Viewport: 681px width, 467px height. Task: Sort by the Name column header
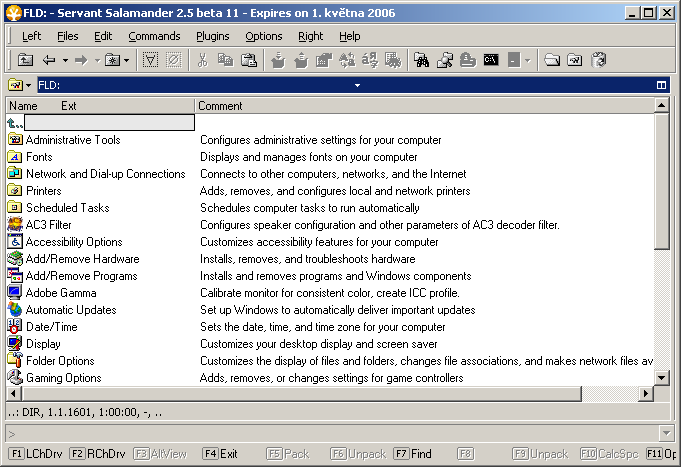pos(23,106)
